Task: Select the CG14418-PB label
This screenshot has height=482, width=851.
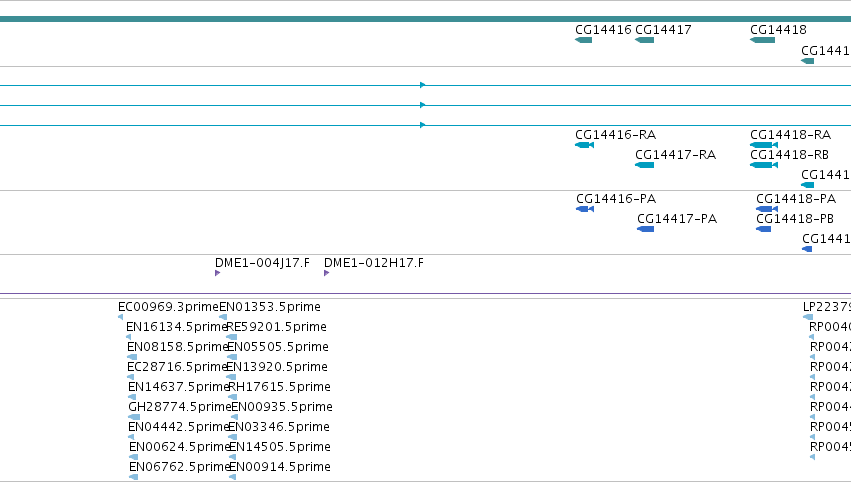Action: click(795, 219)
